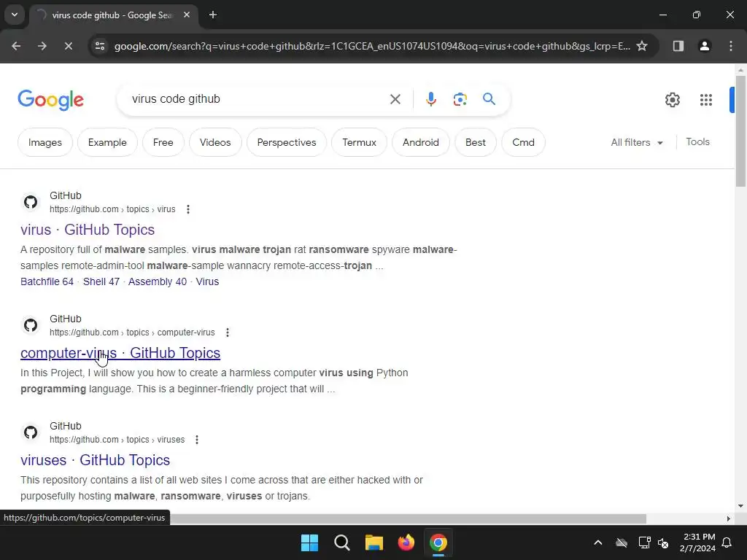
Task: Open 'computer-virus · GitHub Topics' result
Action: click(120, 353)
